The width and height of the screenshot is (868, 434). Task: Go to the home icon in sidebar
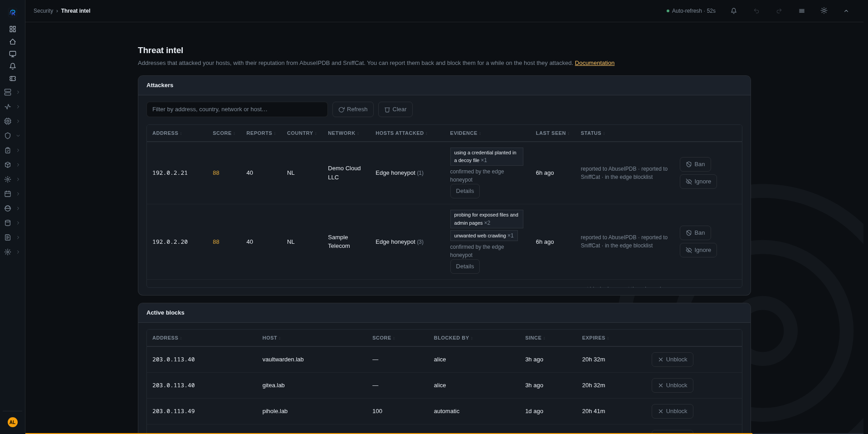pos(13,42)
